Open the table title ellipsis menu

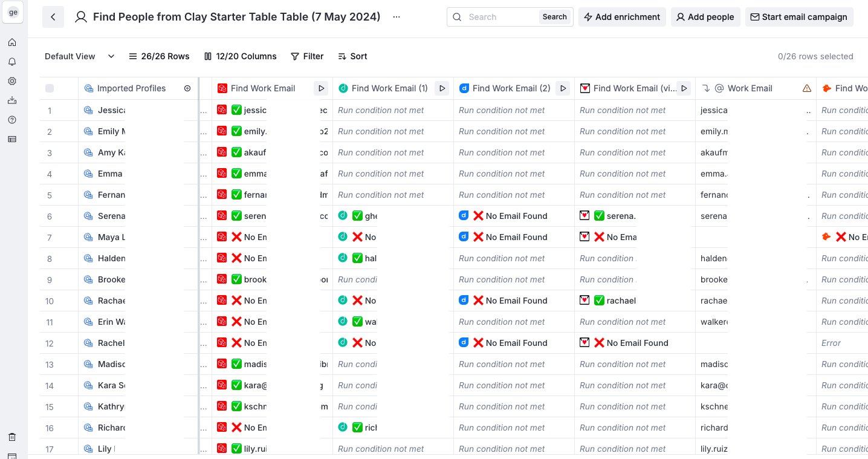click(x=397, y=17)
